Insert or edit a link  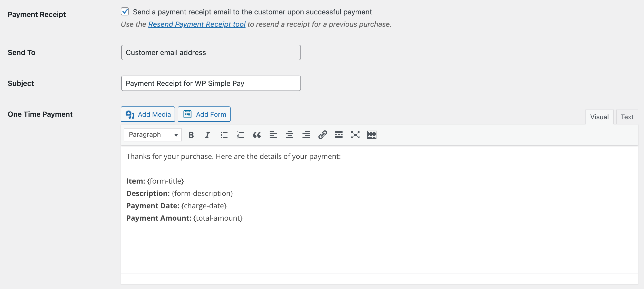coord(323,135)
